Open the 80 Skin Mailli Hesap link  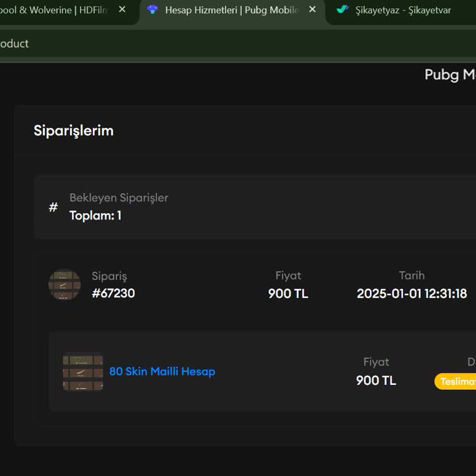coord(162,372)
